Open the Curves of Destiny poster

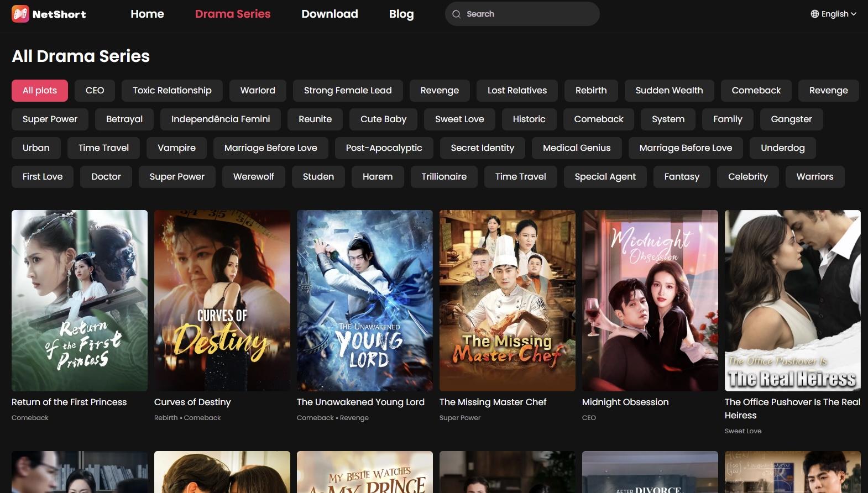222,301
